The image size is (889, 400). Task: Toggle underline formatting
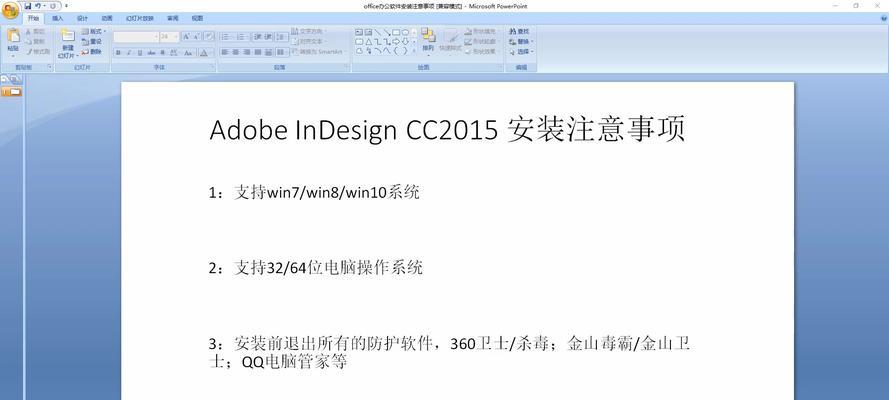pos(139,52)
